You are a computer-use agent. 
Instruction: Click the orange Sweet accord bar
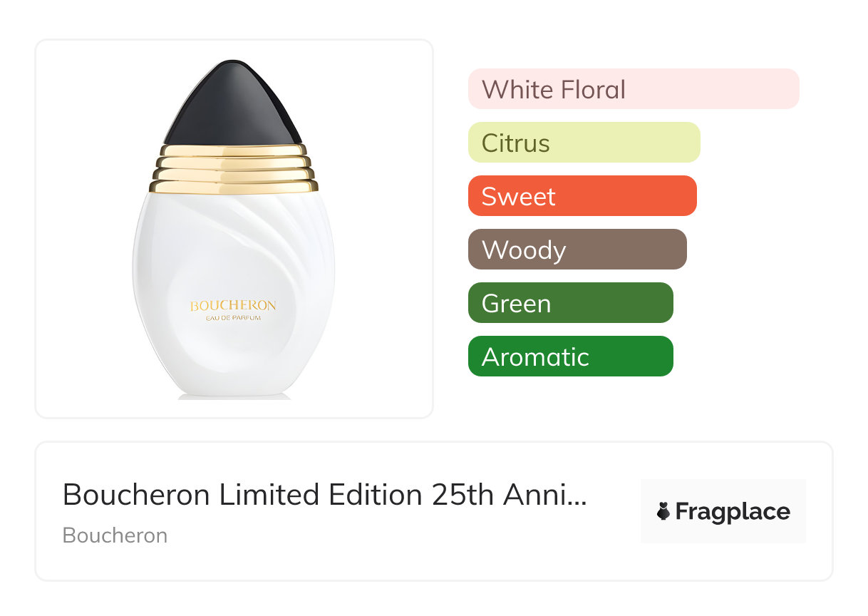pos(582,196)
